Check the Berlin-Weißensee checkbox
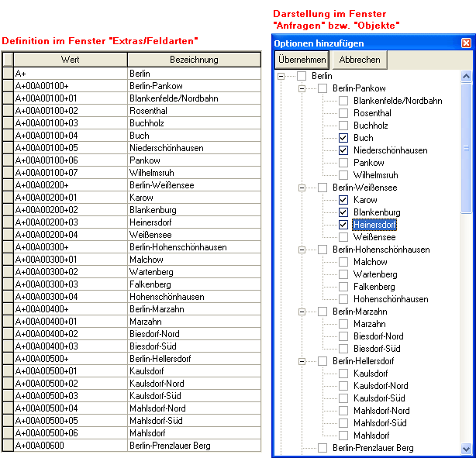 pyautogui.click(x=323, y=188)
